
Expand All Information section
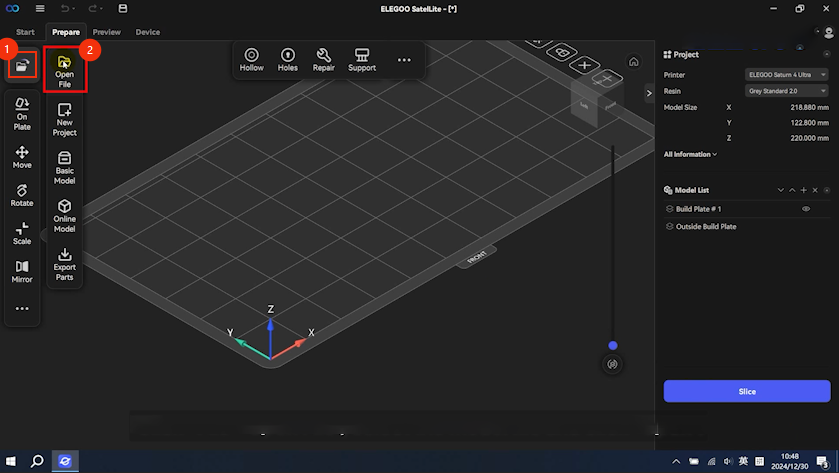click(690, 154)
